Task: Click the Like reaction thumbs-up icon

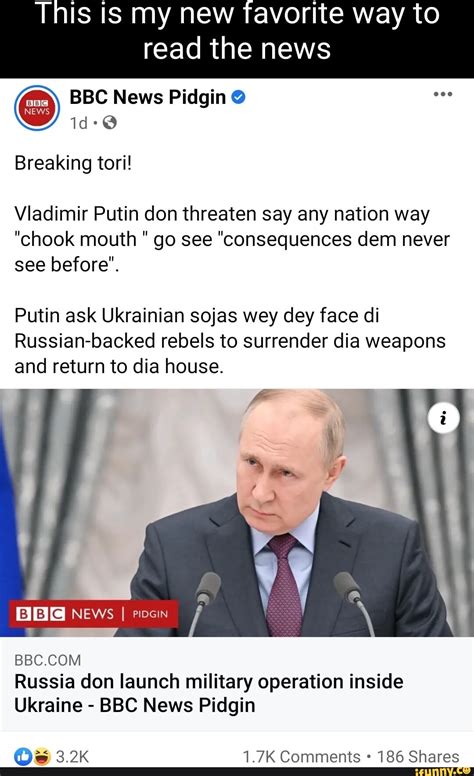Action: (x=24, y=756)
